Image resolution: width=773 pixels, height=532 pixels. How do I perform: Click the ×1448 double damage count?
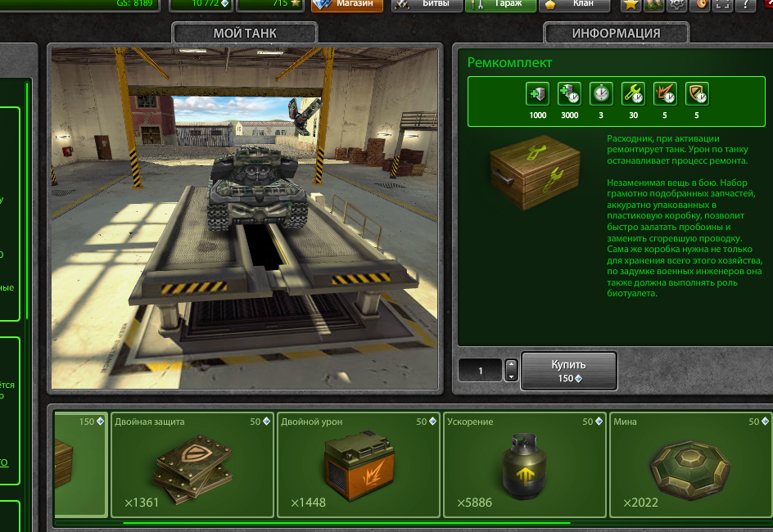[x=308, y=503]
